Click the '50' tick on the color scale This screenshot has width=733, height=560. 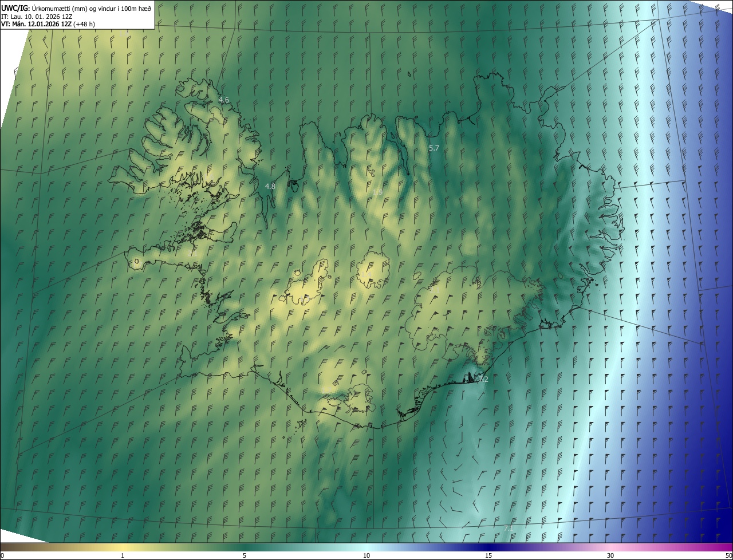pyautogui.click(x=728, y=555)
